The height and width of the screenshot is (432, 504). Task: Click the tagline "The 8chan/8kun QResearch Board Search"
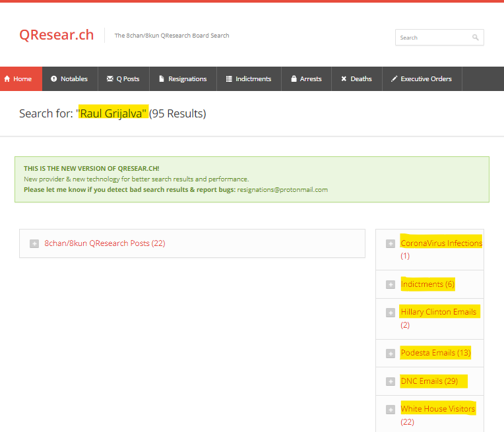tap(172, 36)
